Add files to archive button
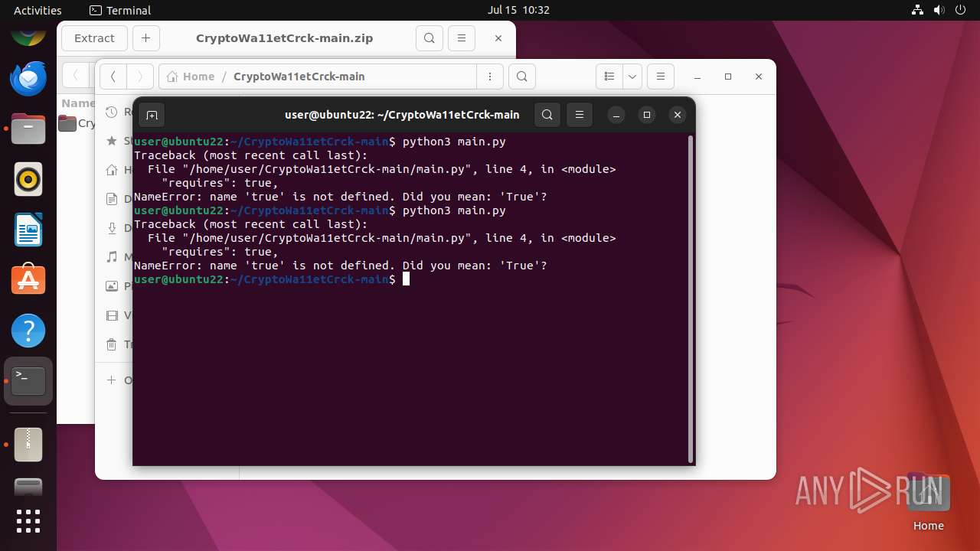 click(x=145, y=38)
